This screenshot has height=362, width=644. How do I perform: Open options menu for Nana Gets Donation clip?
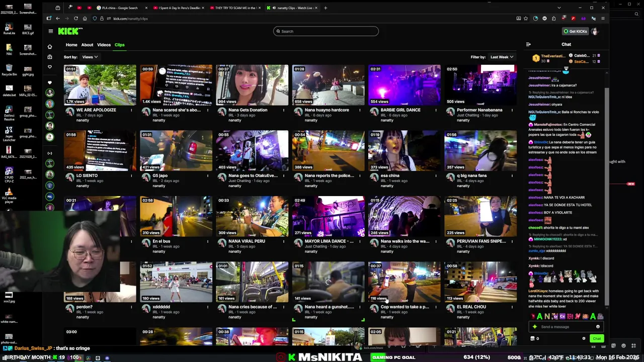tap(284, 110)
